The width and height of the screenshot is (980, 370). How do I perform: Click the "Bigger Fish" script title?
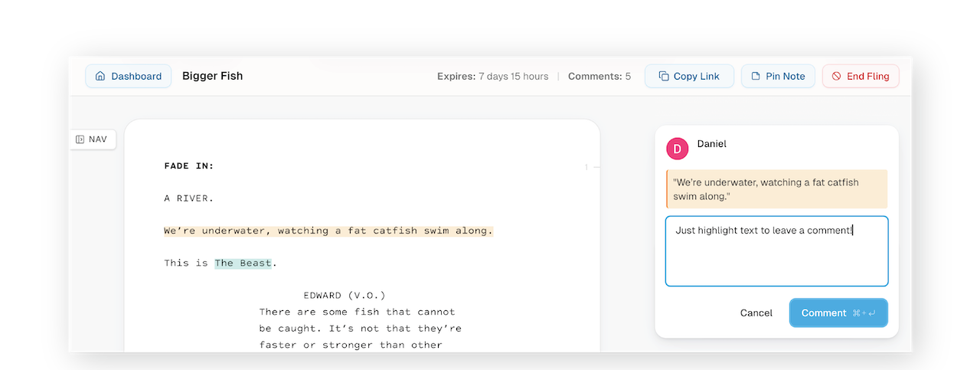(212, 76)
